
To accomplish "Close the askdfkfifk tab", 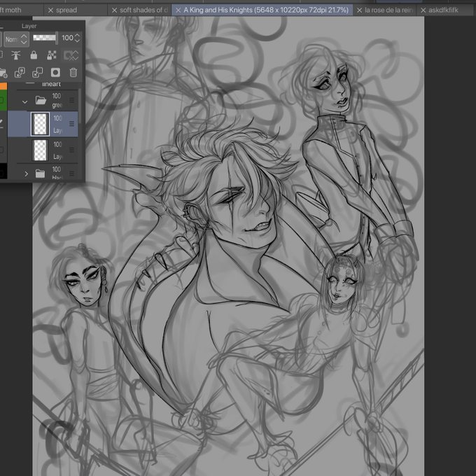I will [423, 10].
